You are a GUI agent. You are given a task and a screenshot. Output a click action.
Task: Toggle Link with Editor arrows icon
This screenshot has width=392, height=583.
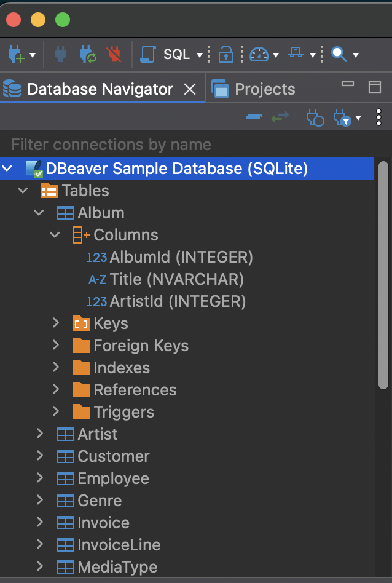pyautogui.click(x=280, y=117)
